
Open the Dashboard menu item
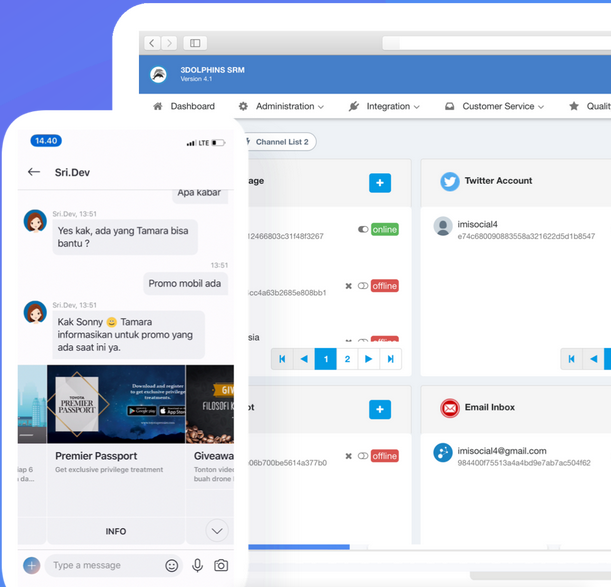[184, 106]
